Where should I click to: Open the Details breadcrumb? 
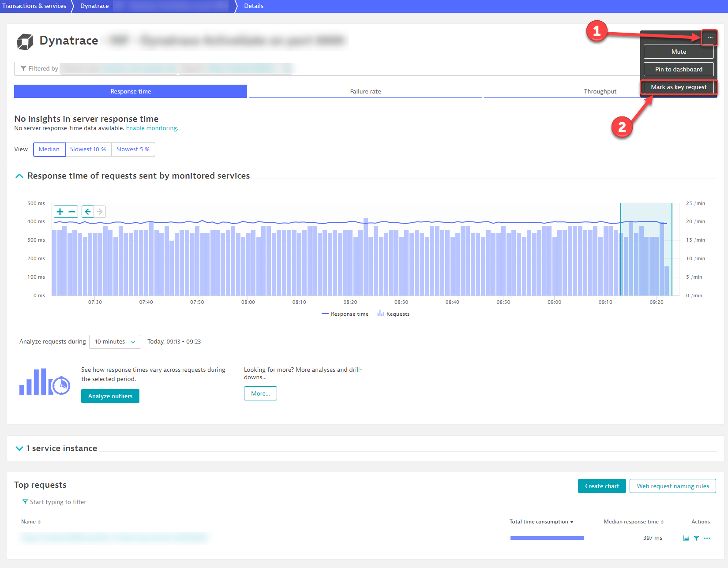pos(254,6)
